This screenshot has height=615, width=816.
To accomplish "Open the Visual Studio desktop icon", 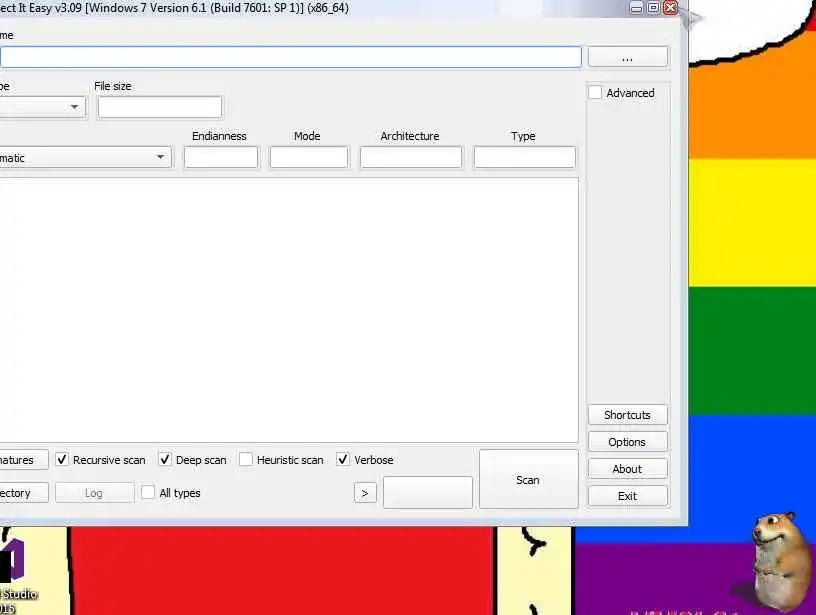I will (16, 575).
